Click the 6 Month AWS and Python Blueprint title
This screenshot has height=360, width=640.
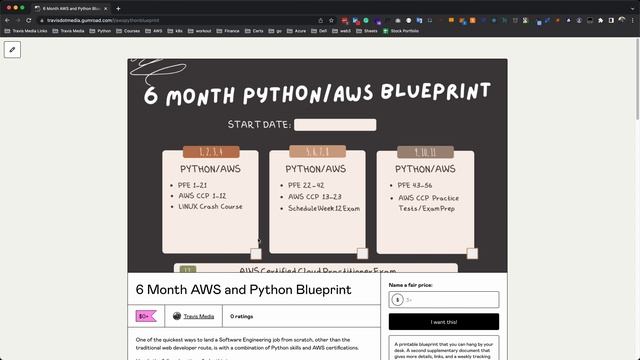tap(243, 289)
